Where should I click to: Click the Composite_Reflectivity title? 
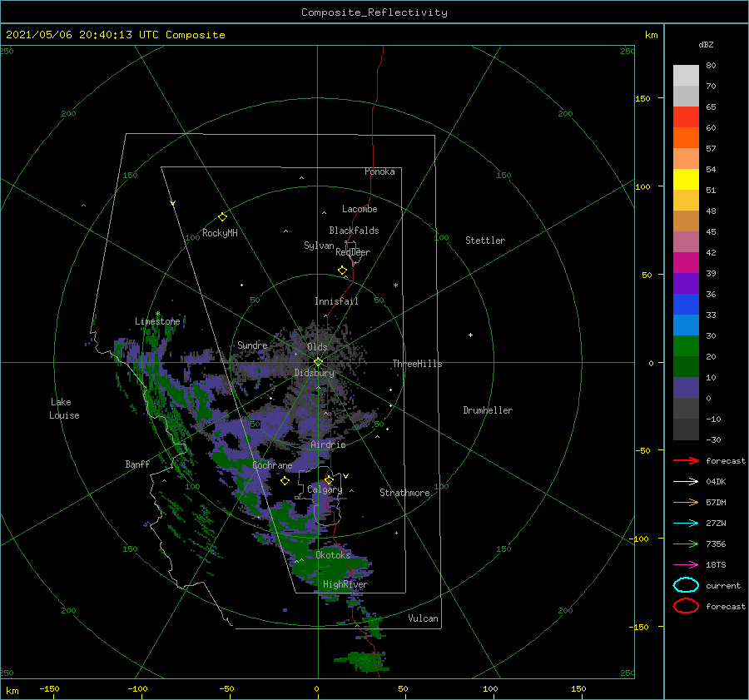(374, 12)
